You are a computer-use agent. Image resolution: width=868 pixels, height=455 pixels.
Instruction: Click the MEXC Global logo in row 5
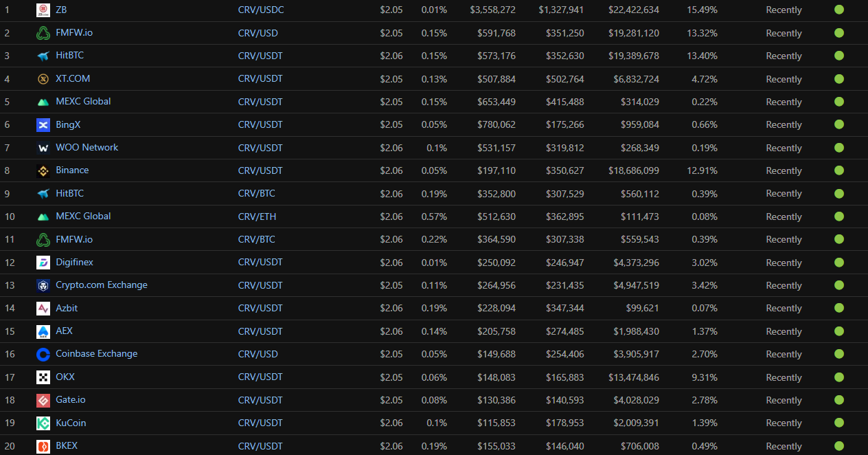pyautogui.click(x=43, y=102)
